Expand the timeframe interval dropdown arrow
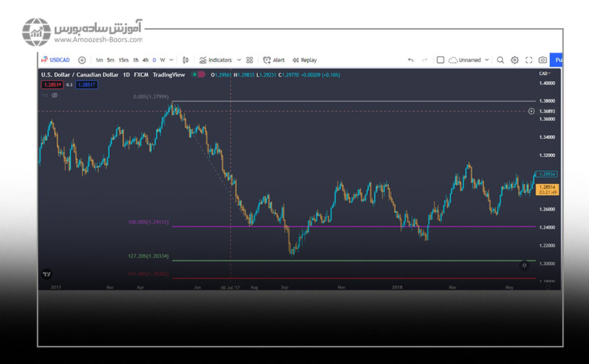This screenshot has width=589, height=364. [171, 61]
